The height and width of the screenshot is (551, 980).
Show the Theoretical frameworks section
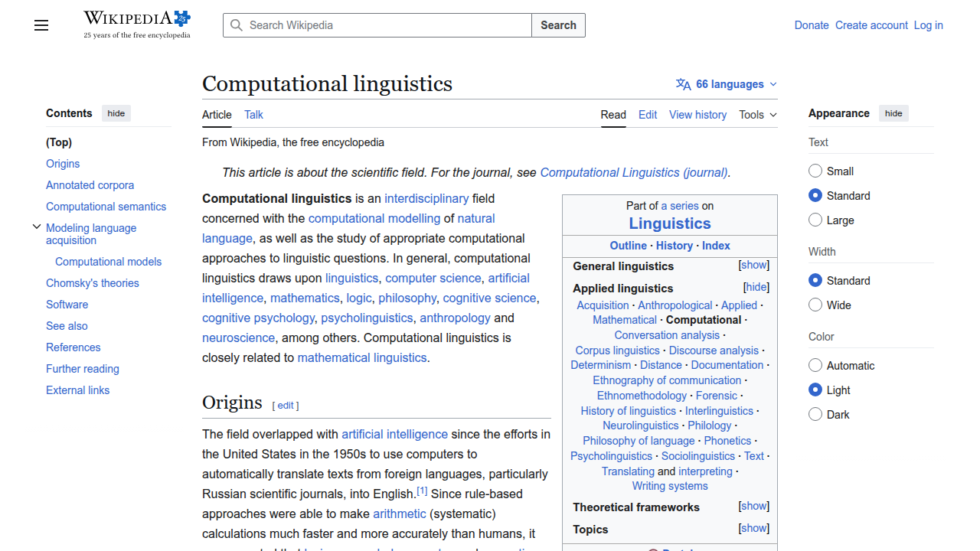point(754,506)
